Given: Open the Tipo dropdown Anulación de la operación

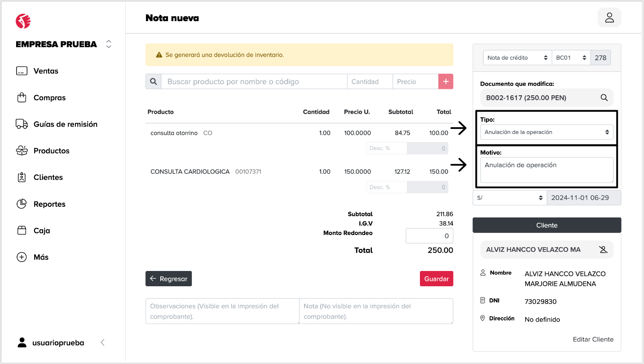Looking at the screenshot, I should [546, 132].
